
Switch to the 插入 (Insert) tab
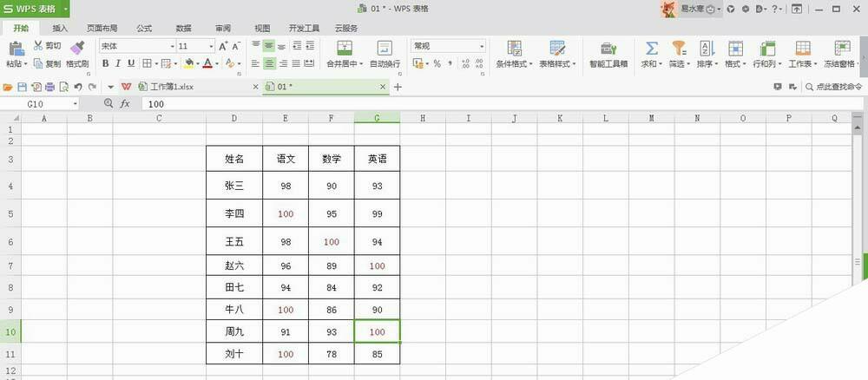pyautogui.click(x=60, y=29)
